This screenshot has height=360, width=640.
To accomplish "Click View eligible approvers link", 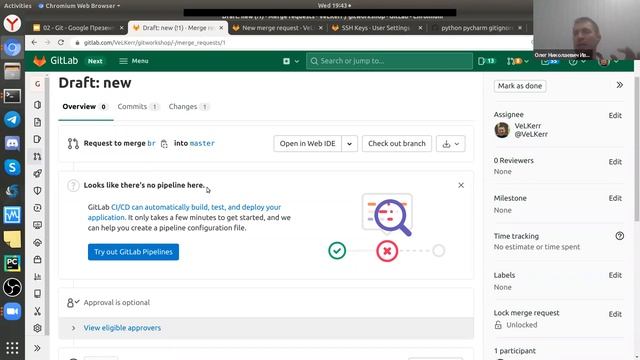I will pyautogui.click(x=122, y=328).
